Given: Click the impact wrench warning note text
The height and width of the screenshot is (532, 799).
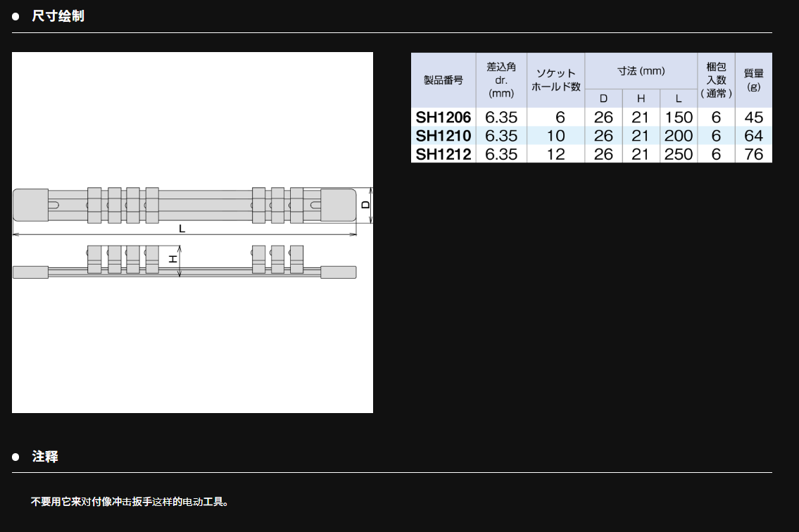Looking at the screenshot, I should tap(130, 502).
